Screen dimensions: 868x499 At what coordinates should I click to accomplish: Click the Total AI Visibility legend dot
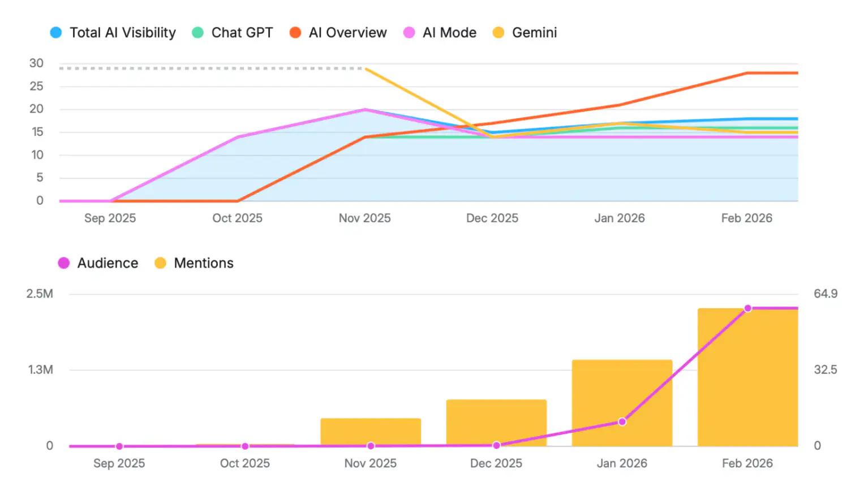coord(56,33)
